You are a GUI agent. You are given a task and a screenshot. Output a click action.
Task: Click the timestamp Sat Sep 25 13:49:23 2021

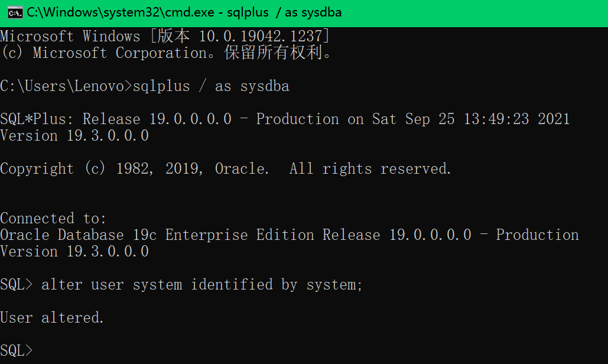point(471,119)
